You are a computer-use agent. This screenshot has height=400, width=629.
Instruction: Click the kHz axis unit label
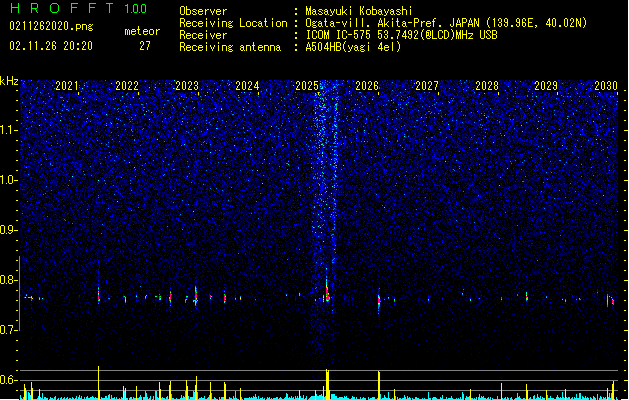click(x=9, y=81)
